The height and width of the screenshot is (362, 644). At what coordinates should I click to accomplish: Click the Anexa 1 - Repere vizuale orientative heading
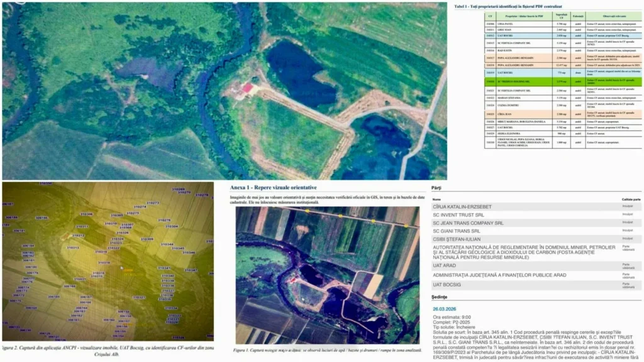pos(273,187)
